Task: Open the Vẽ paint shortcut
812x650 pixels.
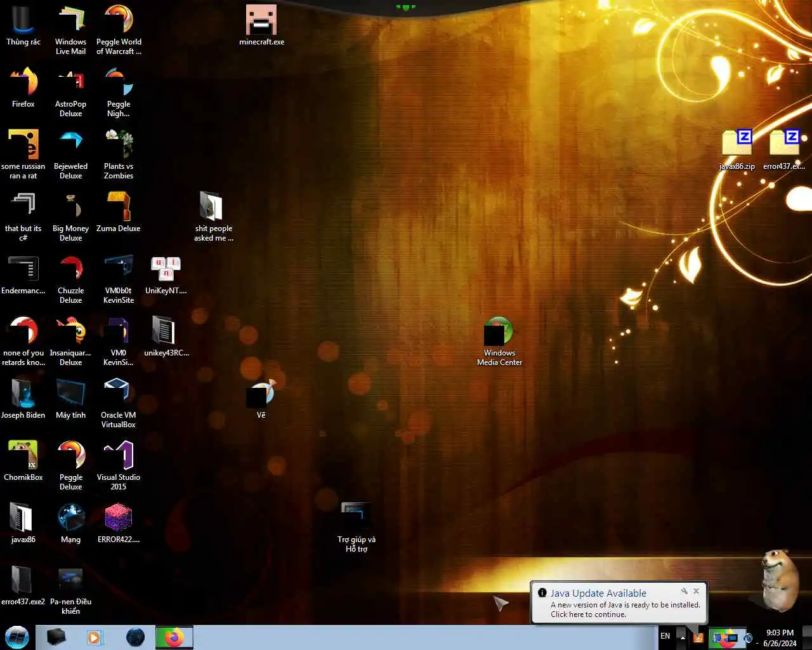Action: pos(261,399)
